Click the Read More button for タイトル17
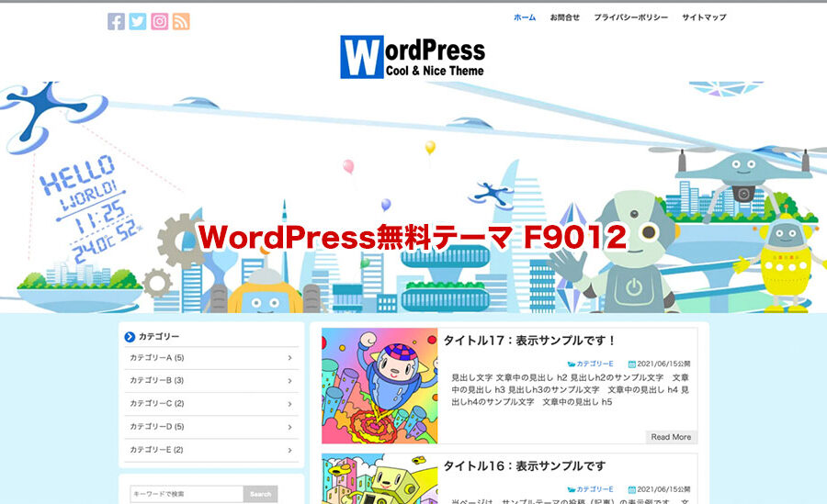Screen dimensions: 827x504 tap(671, 437)
